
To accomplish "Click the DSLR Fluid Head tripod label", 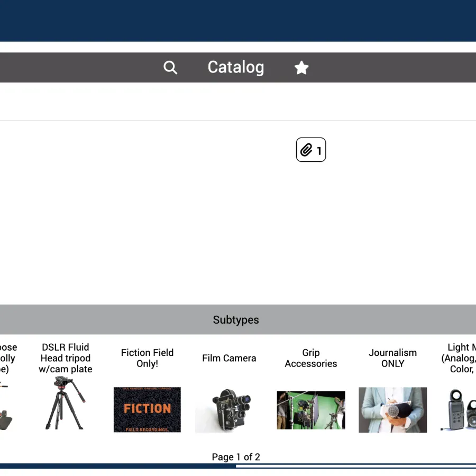I will tap(65, 358).
